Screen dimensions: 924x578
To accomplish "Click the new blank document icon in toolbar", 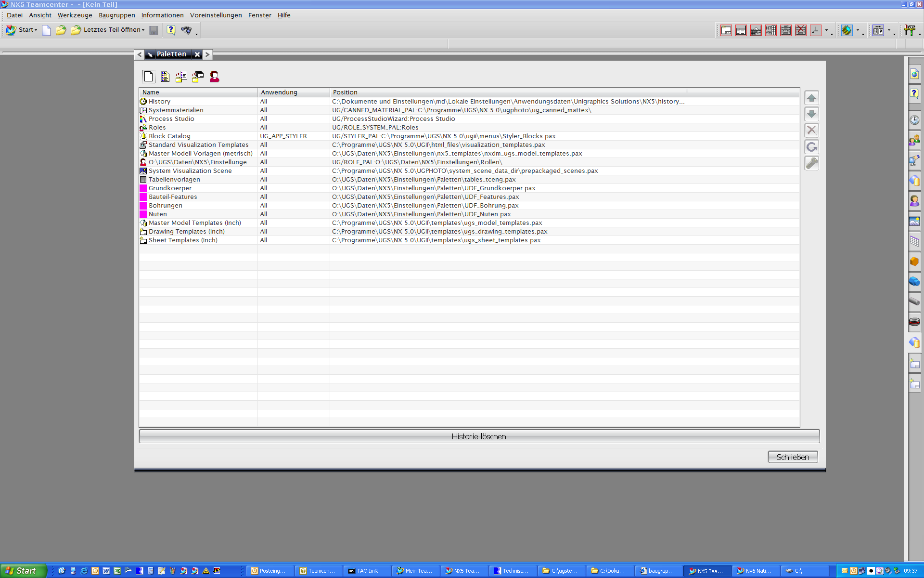I will point(46,30).
